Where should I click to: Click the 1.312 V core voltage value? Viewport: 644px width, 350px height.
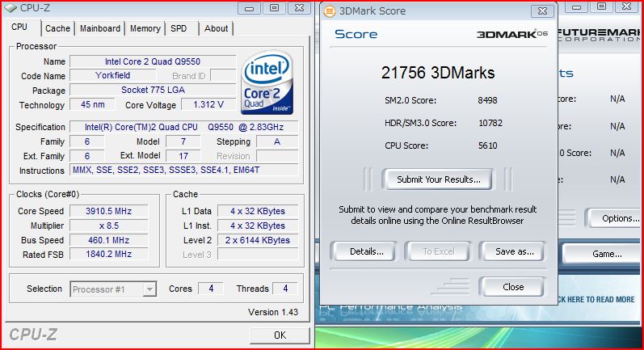click(x=208, y=104)
